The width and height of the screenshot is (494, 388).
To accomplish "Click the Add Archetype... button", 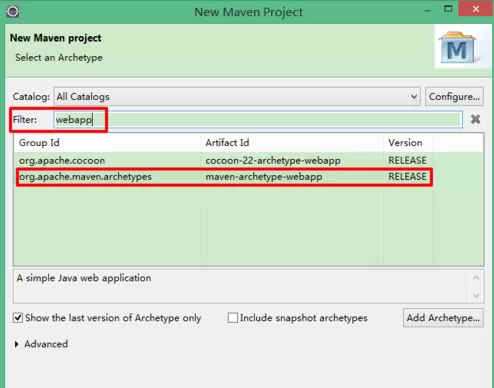I will click(x=443, y=318).
